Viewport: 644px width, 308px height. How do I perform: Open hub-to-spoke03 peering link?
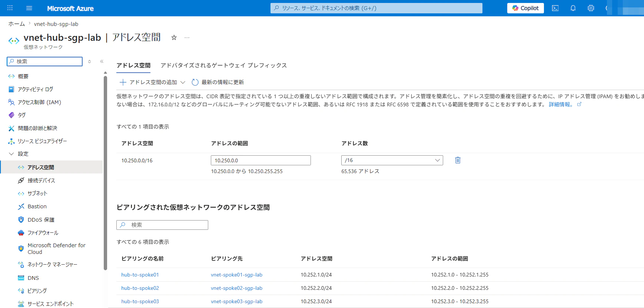140,301
